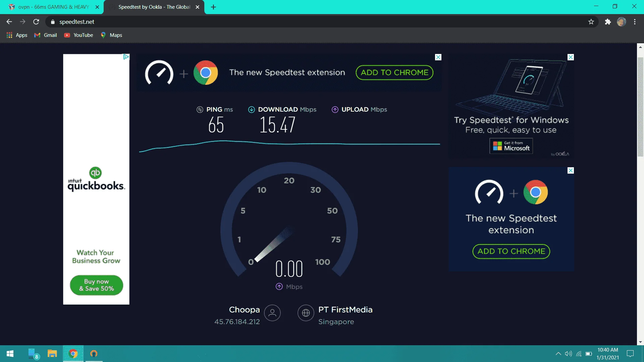Open the Apps bookmark shortcut
The image size is (644, 362).
coord(17,35)
